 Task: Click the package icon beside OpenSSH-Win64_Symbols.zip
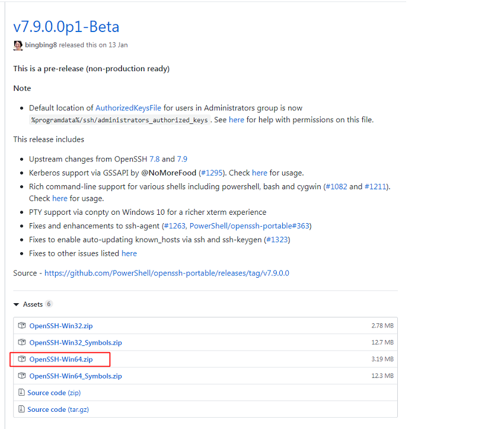pyautogui.click(x=22, y=376)
